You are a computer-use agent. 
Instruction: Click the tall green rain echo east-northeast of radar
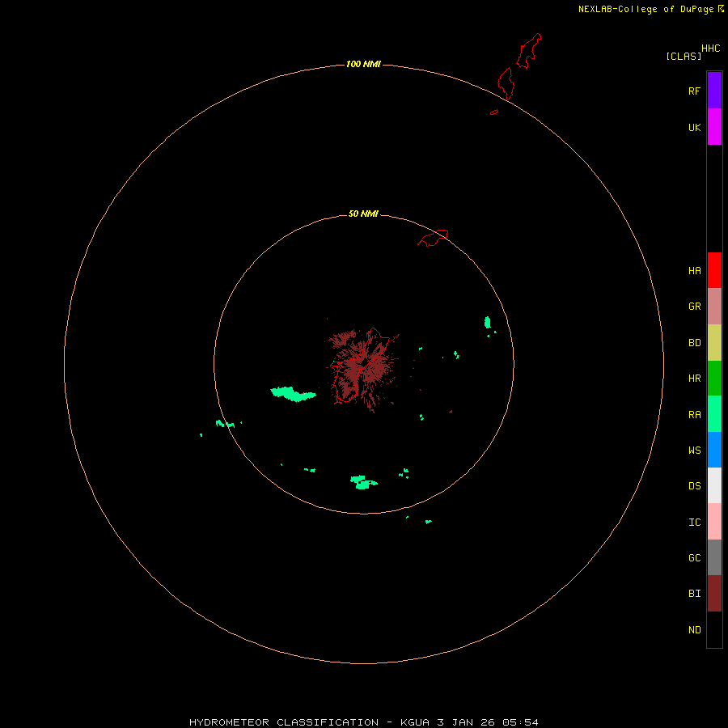tap(488, 322)
